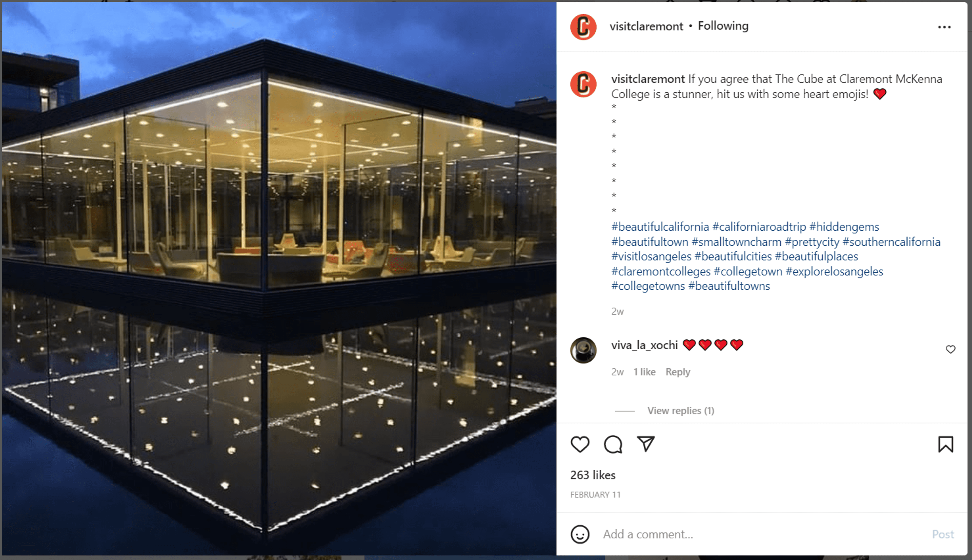The height and width of the screenshot is (560, 972).
Task: Open the emoji picker smiley icon
Action: click(580, 534)
